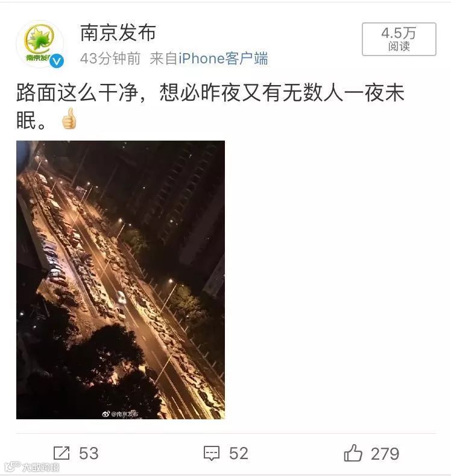
Task: Click the yellow thumbs-up emoji in text
Action: click(x=69, y=119)
